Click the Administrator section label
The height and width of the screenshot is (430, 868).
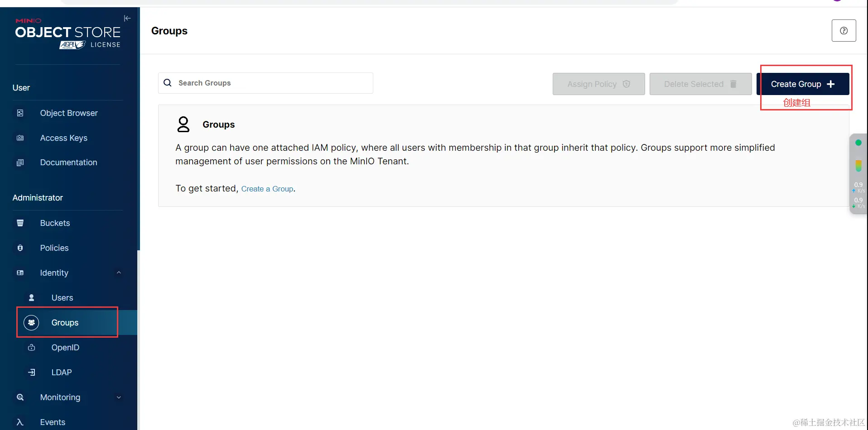(x=38, y=198)
